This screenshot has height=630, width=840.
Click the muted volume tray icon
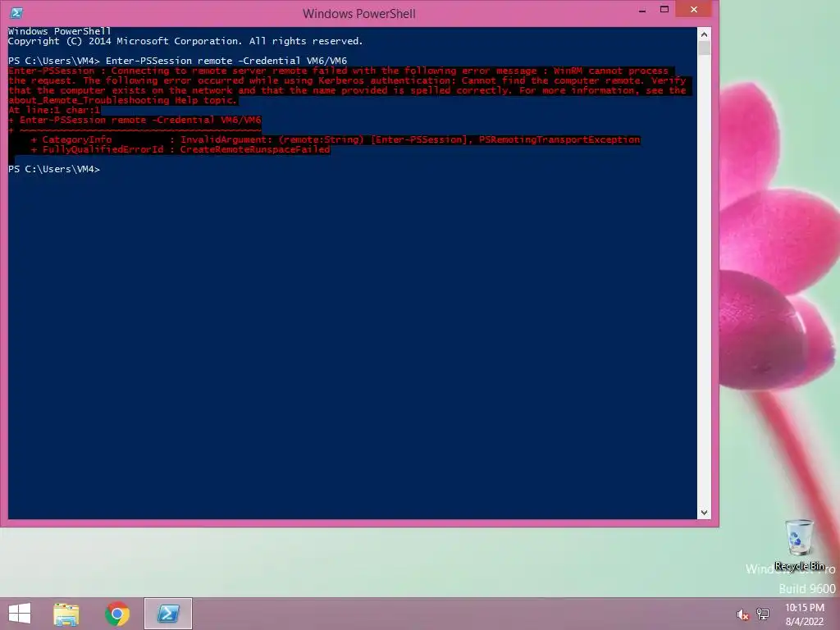click(742, 615)
